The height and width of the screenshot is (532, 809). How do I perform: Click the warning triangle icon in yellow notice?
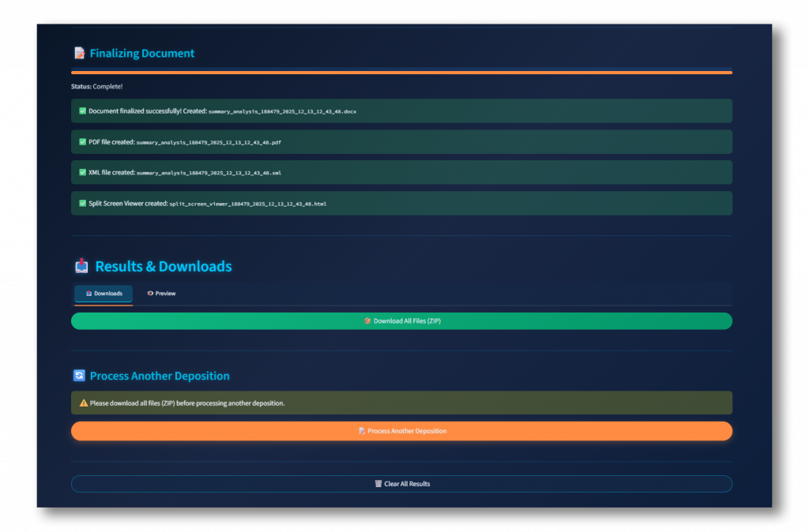(83, 403)
